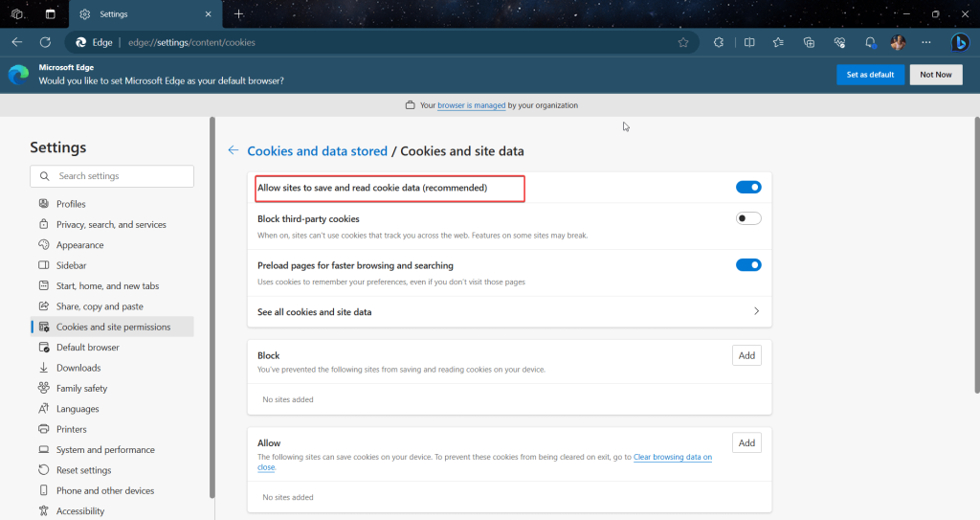The image size is (980, 520).
Task: Add a site to the Allow list
Action: point(746,443)
